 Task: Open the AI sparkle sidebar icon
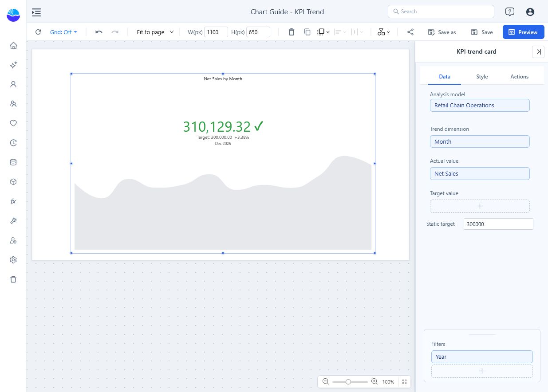pos(13,65)
